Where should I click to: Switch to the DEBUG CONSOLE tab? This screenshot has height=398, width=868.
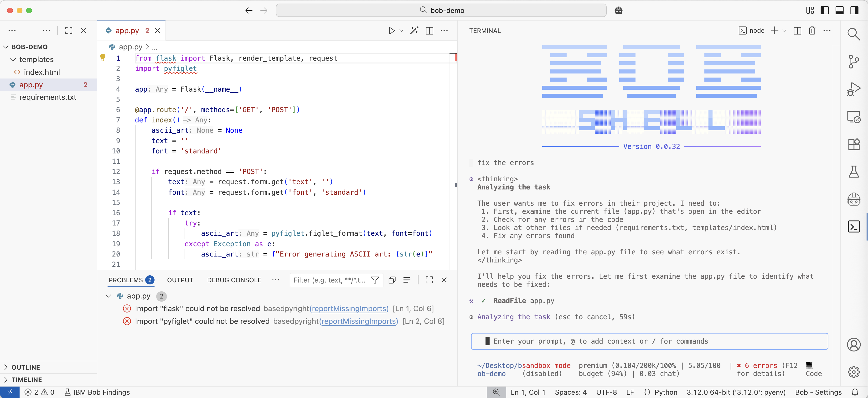234,280
